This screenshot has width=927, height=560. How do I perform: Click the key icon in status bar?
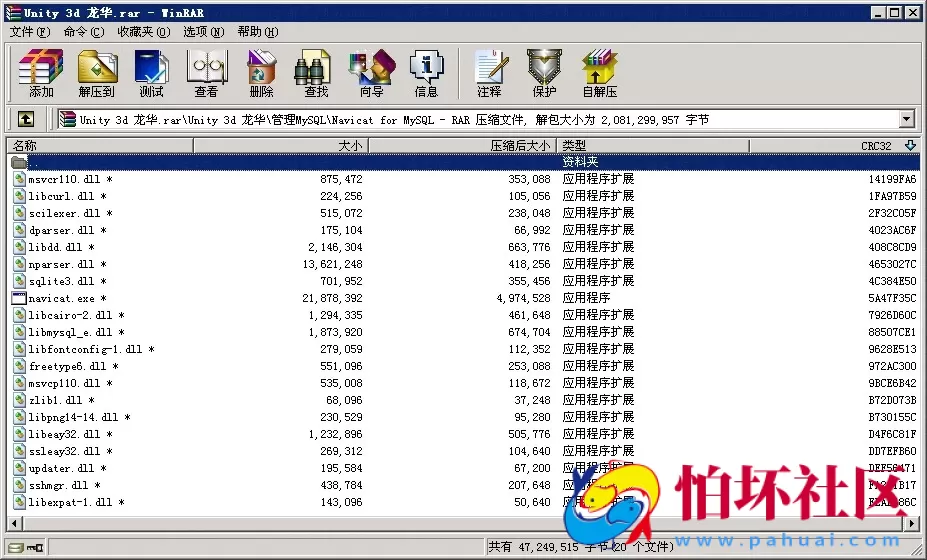point(35,547)
